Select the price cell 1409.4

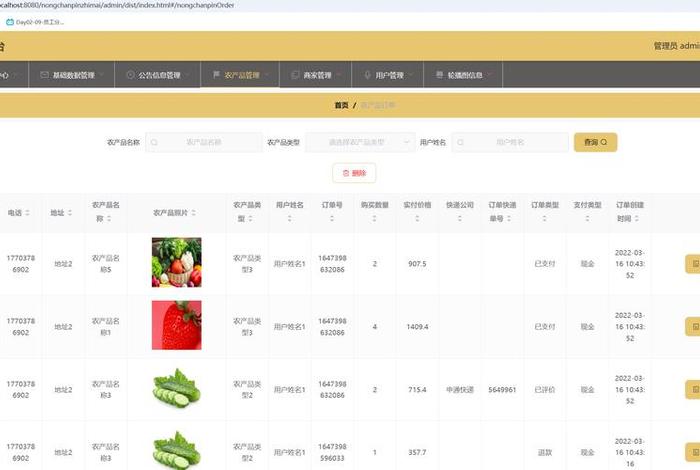point(417,327)
